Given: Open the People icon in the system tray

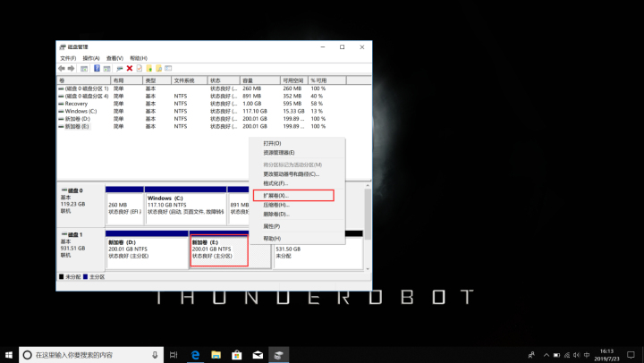Looking at the screenshot, I should click(531, 355).
